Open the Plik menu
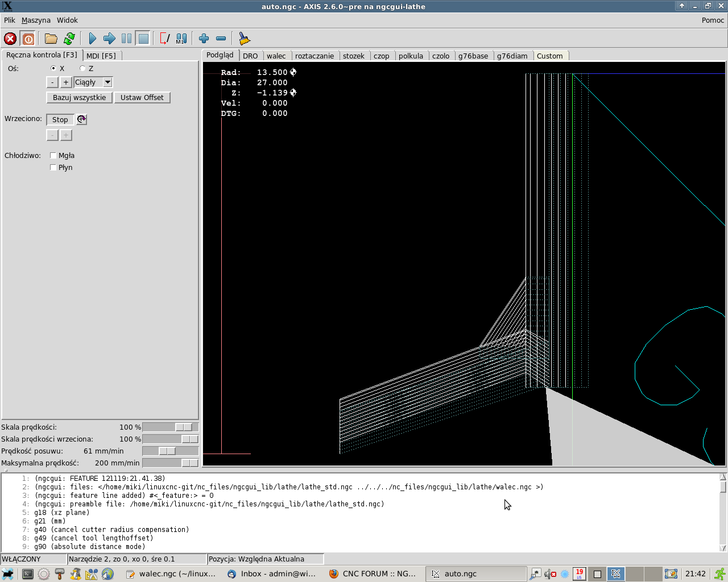 [x=10, y=20]
